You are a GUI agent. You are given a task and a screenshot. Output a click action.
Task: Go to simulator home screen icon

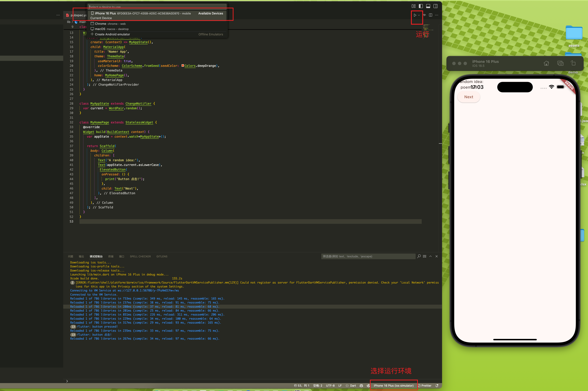[x=546, y=63]
